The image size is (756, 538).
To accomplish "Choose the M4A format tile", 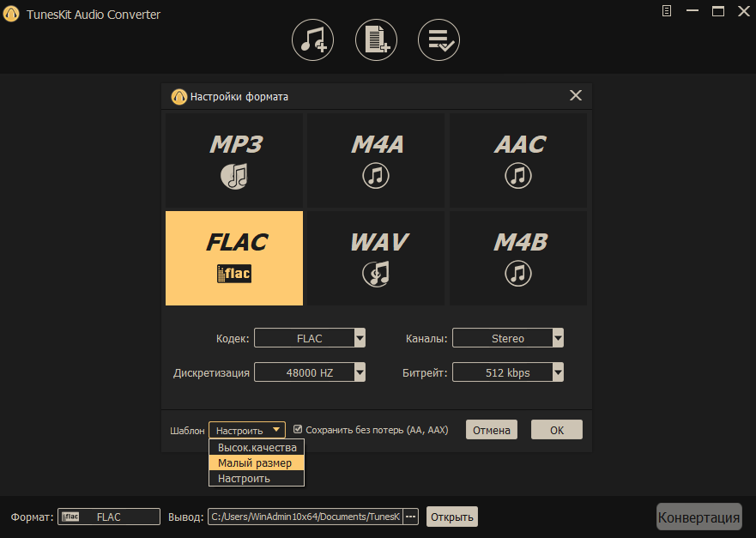I will coord(376,160).
